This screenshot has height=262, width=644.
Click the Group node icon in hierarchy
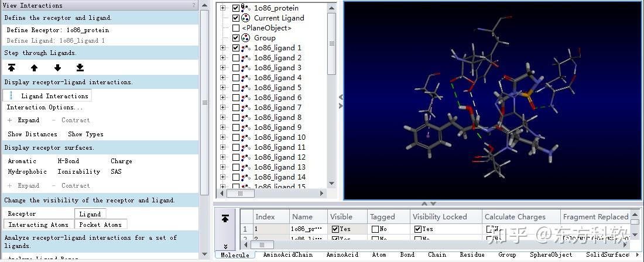tap(246, 38)
